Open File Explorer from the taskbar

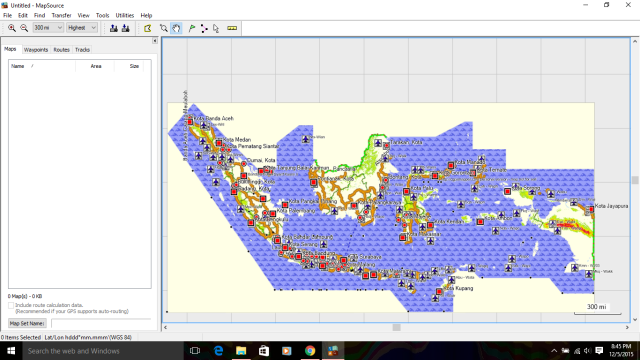tap(241, 351)
